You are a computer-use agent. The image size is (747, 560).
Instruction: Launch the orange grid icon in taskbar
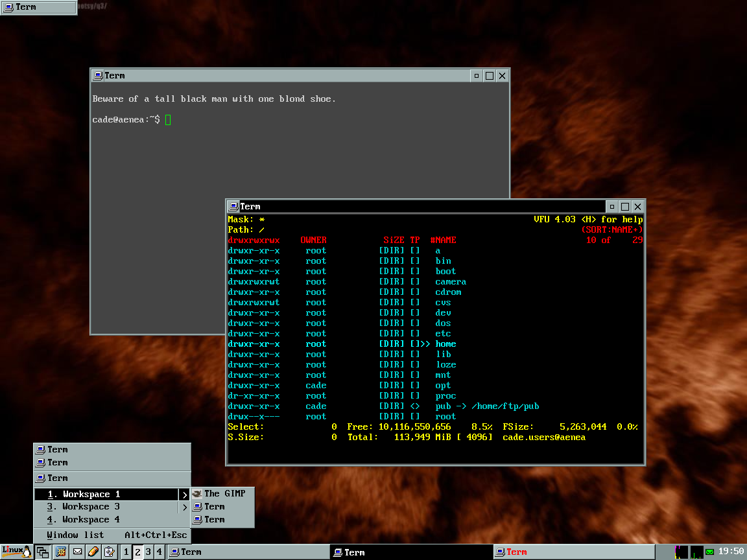pyautogui.click(x=60, y=552)
